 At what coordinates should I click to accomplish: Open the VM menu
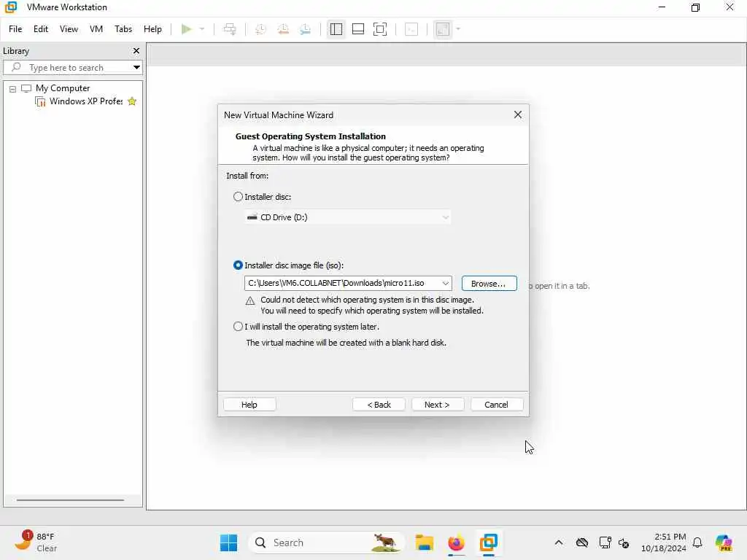tap(96, 29)
